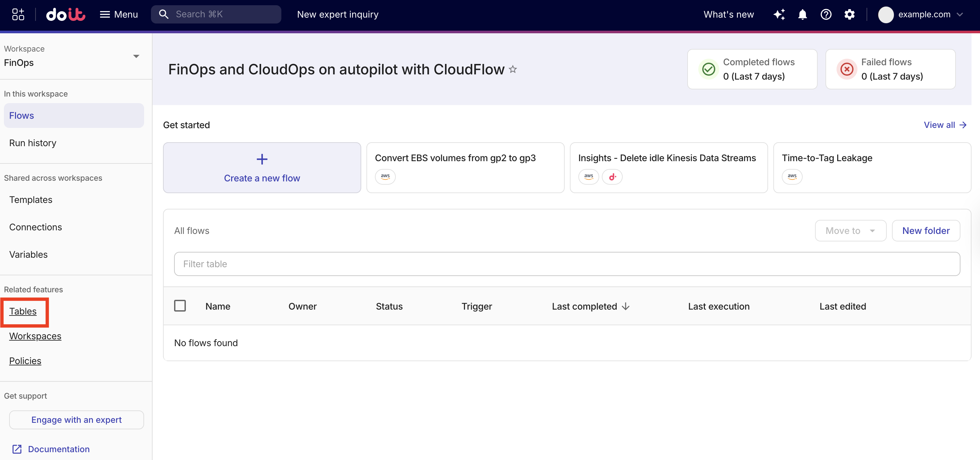The image size is (980, 460).
Task: Click Engage with an expert button
Action: (77, 420)
